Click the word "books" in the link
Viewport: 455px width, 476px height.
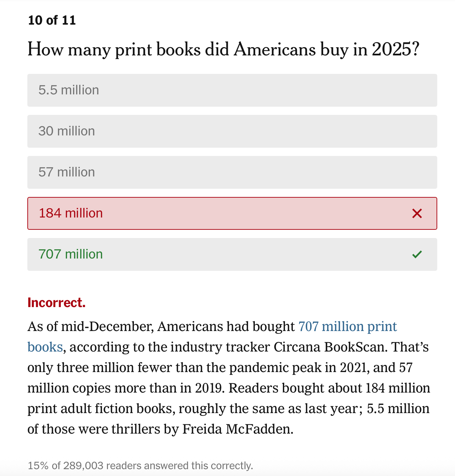point(45,347)
